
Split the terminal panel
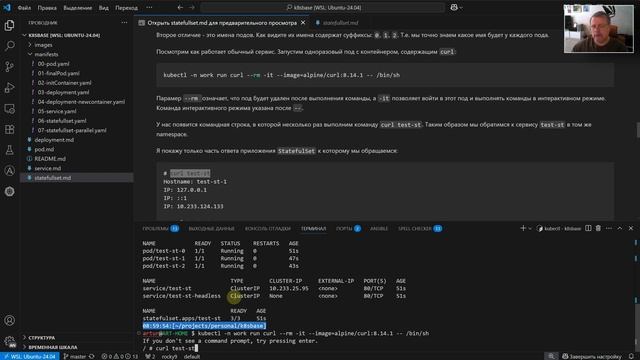(x=588, y=228)
